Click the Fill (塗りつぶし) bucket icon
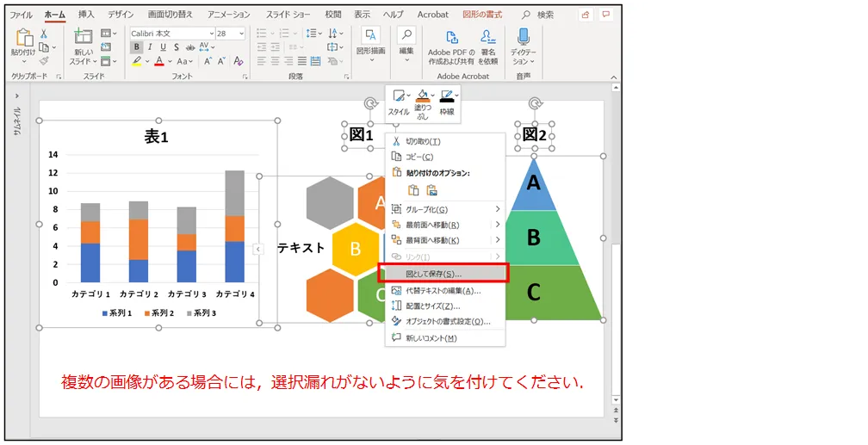This screenshot has width=868, height=445. click(x=422, y=96)
